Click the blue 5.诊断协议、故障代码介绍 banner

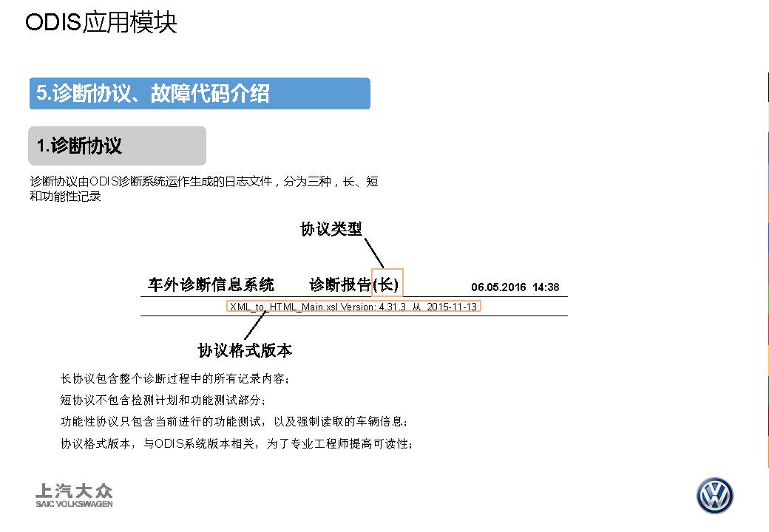click(x=200, y=93)
